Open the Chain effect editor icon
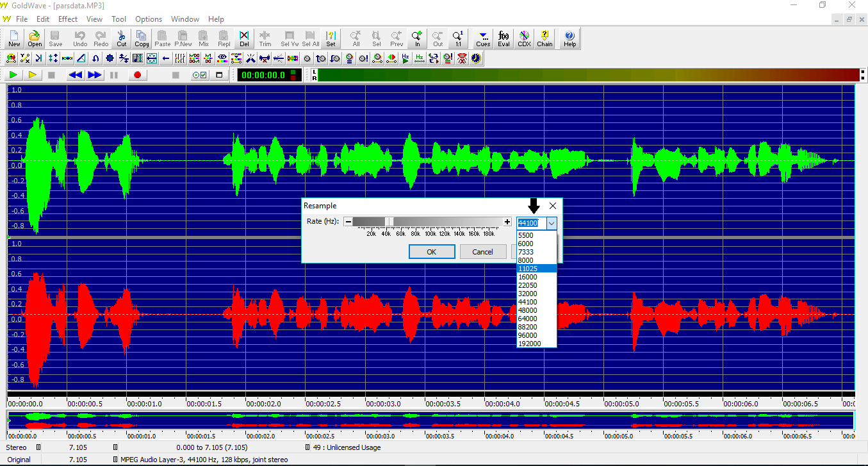The height and width of the screenshot is (466, 868). [545, 38]
